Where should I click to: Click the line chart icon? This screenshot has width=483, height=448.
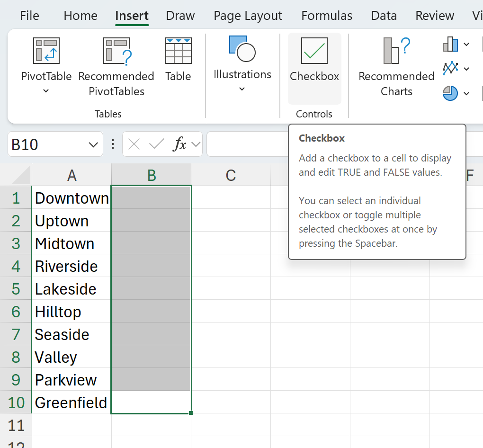coord(450,69)
